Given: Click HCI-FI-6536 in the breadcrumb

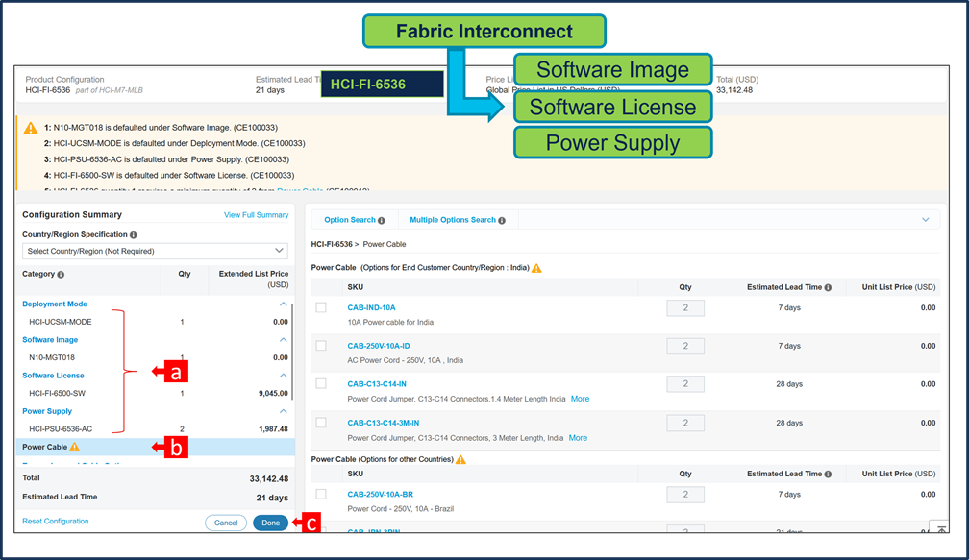Looking at the screenshot, I should pos(332,245).
